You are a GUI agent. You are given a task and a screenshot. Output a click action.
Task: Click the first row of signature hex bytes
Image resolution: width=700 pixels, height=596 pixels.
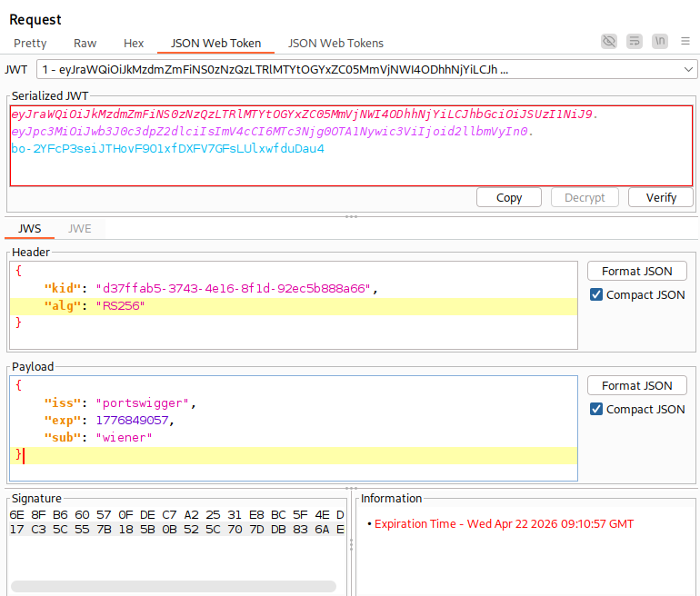176,515
